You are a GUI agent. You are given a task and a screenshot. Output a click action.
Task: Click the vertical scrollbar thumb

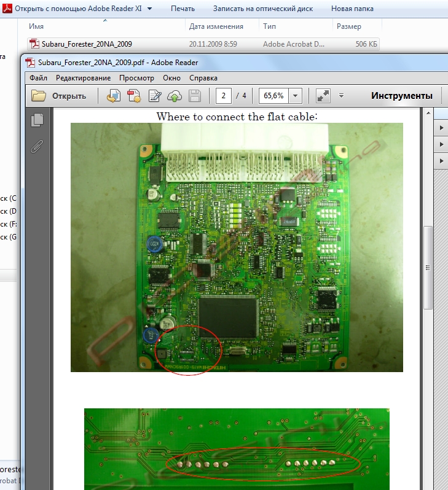[x=428, y=268]
